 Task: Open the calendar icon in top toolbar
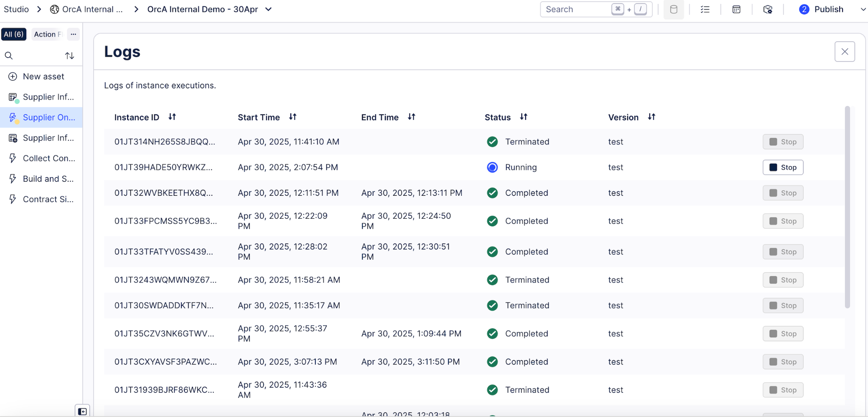[x=736, y=9]
